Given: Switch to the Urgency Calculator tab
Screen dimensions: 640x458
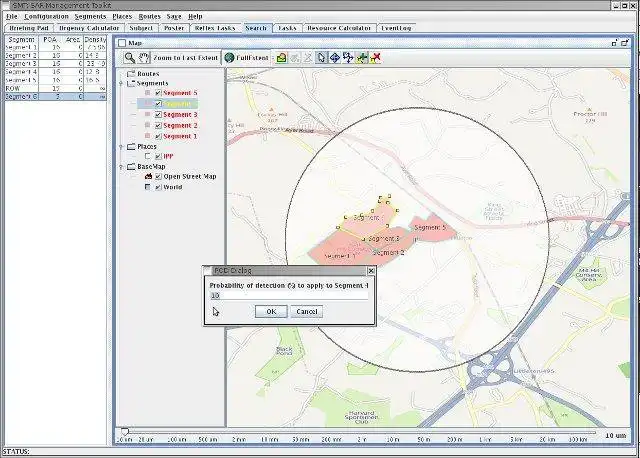Looking at the screenshot, I should (89, 28).
